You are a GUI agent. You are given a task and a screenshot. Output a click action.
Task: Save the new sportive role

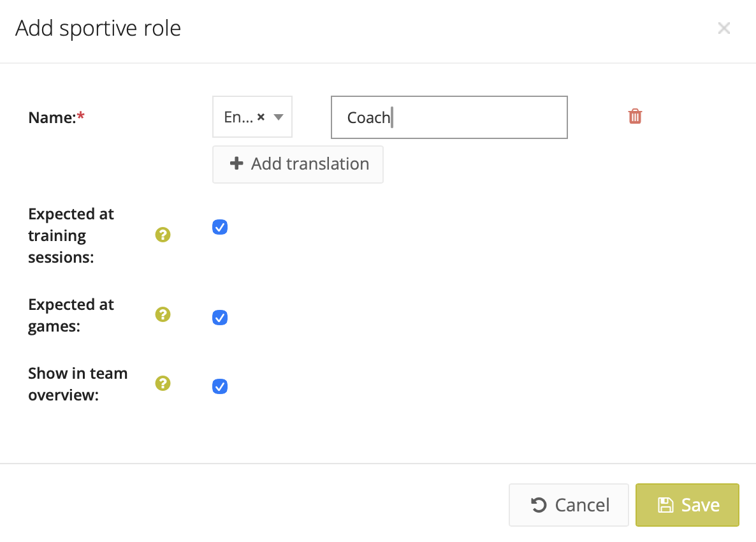tap(687, 505)
